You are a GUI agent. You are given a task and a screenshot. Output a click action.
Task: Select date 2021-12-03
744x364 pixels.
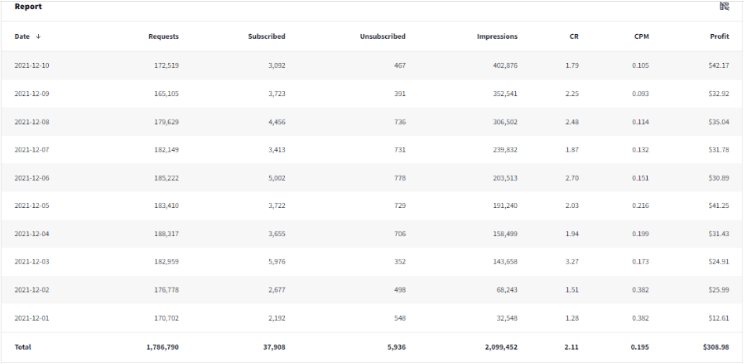coord(32,261)
